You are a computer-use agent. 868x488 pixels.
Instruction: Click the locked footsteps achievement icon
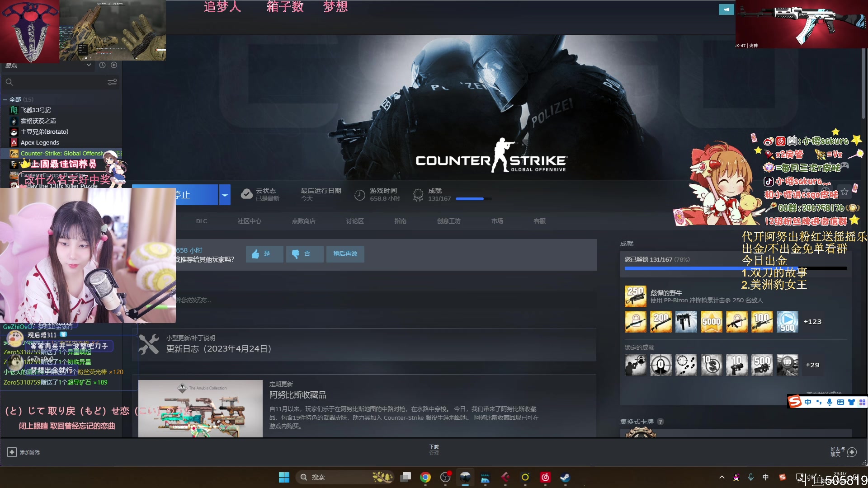coord(686,365)
